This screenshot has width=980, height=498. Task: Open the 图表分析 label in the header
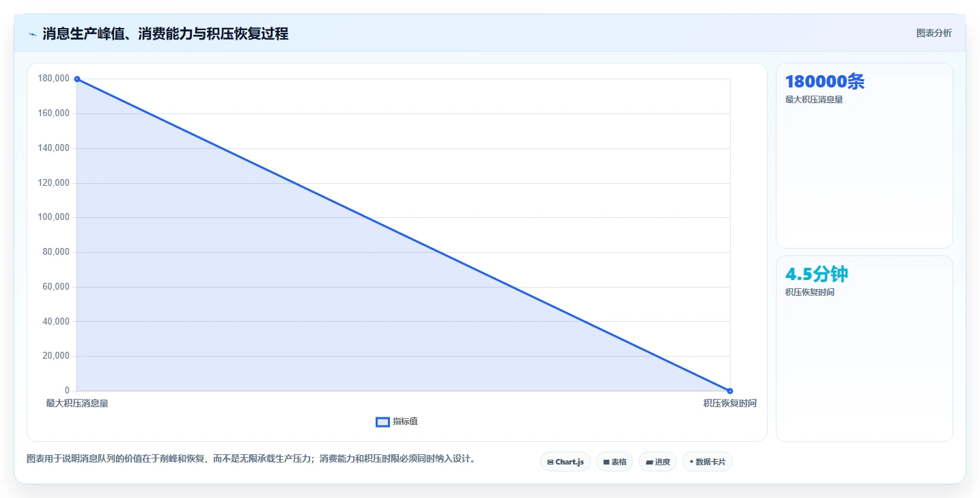[x=934, y=33]
